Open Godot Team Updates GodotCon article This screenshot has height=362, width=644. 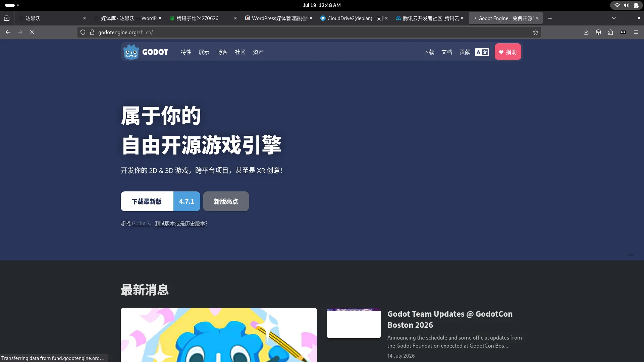(450, 319)
